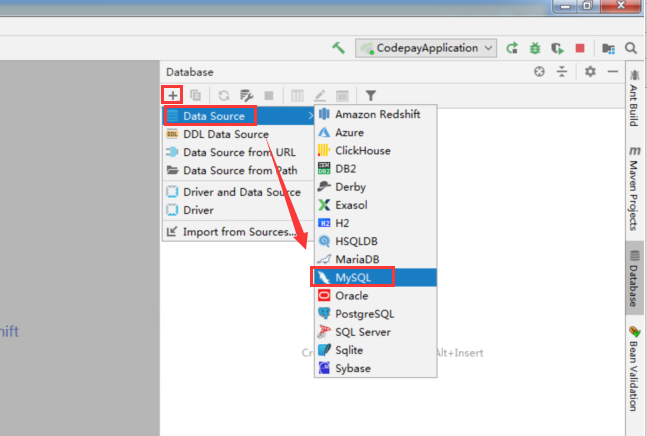Run the CodepayApplication with the rerun icon
Viewport: 647px width, 436px height.
(512, 48)
